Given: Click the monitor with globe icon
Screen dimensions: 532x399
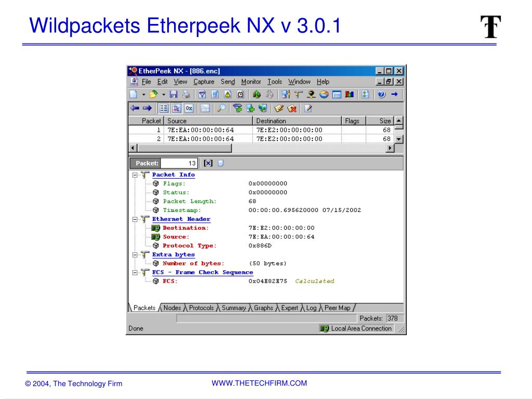Looking at the screenshot, I should [263, 108].
